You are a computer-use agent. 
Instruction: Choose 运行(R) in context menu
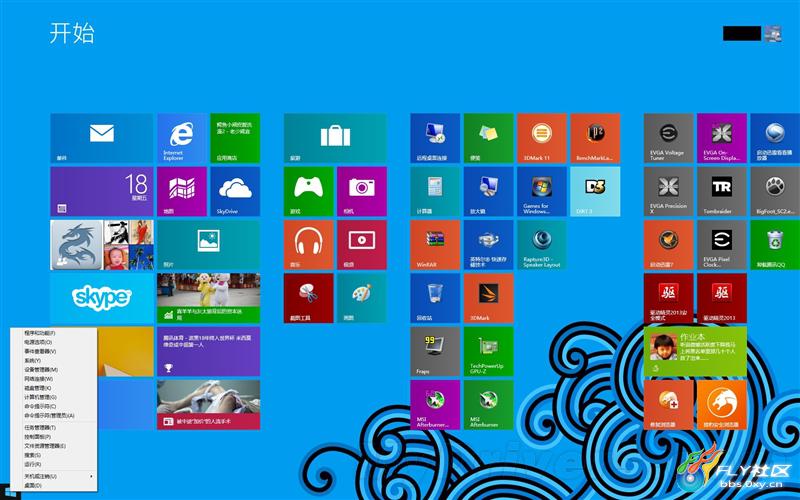[x=54, y=464]
